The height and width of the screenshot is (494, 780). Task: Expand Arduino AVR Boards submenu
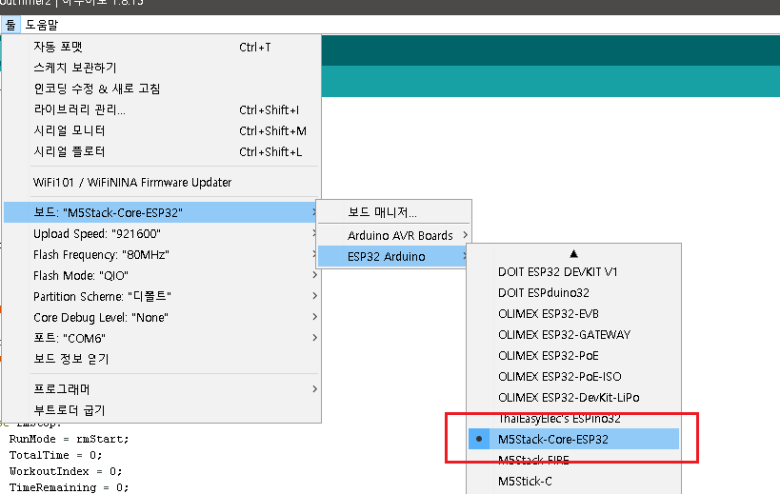(x=394, y=235)
